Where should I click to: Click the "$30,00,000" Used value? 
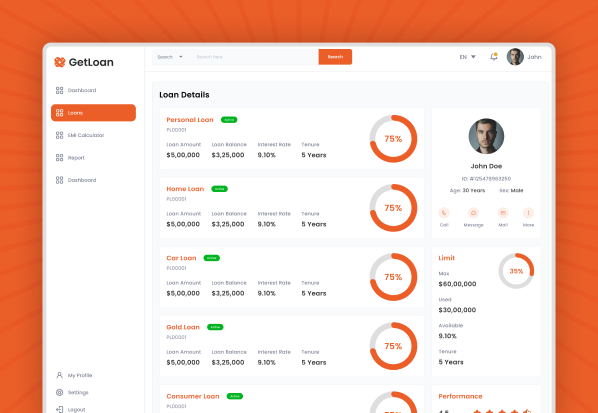tap(457, 310)
